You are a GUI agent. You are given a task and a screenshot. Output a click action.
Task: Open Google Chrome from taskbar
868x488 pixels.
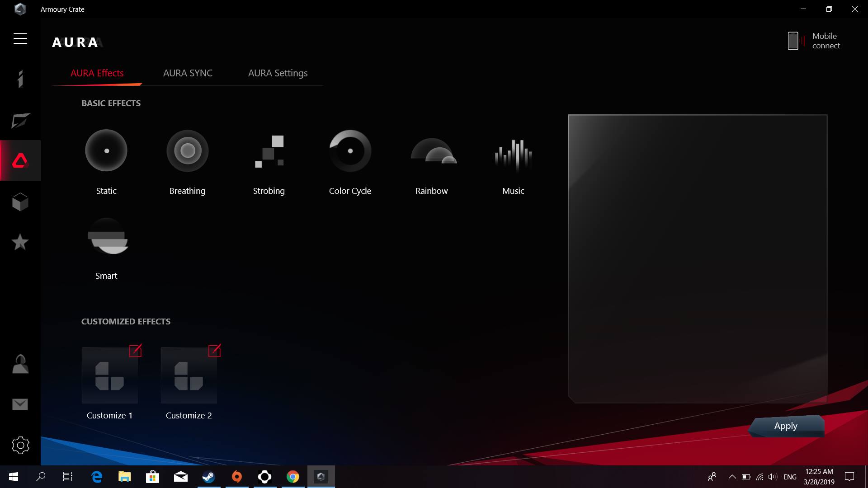click(x=293, y=477)
